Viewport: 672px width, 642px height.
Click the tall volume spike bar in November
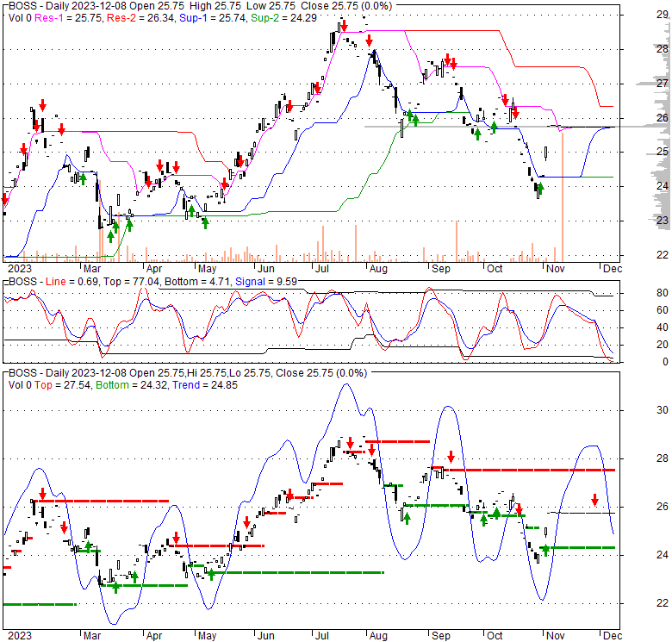[562, 197]
